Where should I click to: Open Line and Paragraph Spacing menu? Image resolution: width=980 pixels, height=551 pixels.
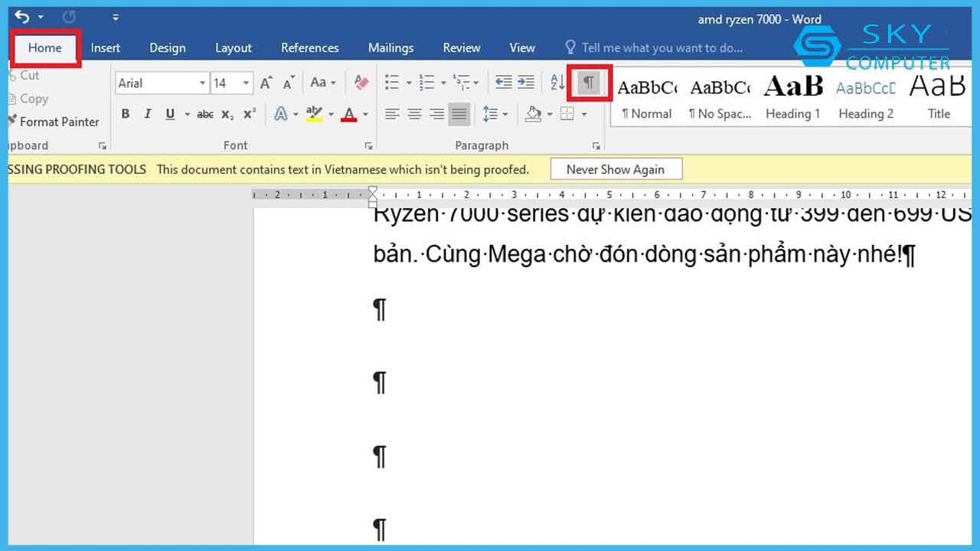coord(495,114)
